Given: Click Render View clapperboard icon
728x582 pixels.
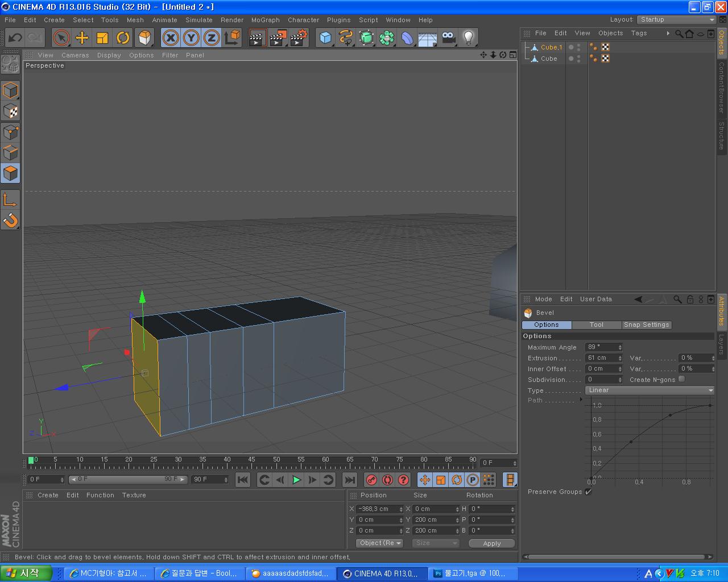Looking at the screenshot, I should coord(258,38).
